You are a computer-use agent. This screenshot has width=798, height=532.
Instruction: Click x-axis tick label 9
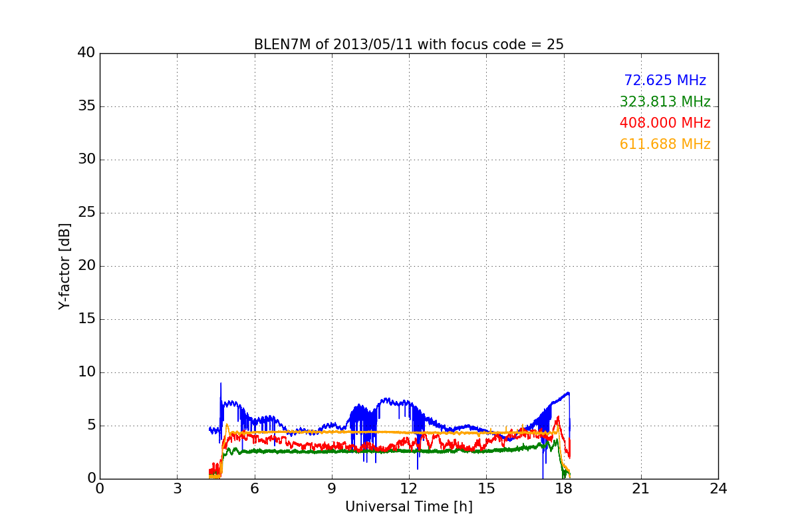332,489
